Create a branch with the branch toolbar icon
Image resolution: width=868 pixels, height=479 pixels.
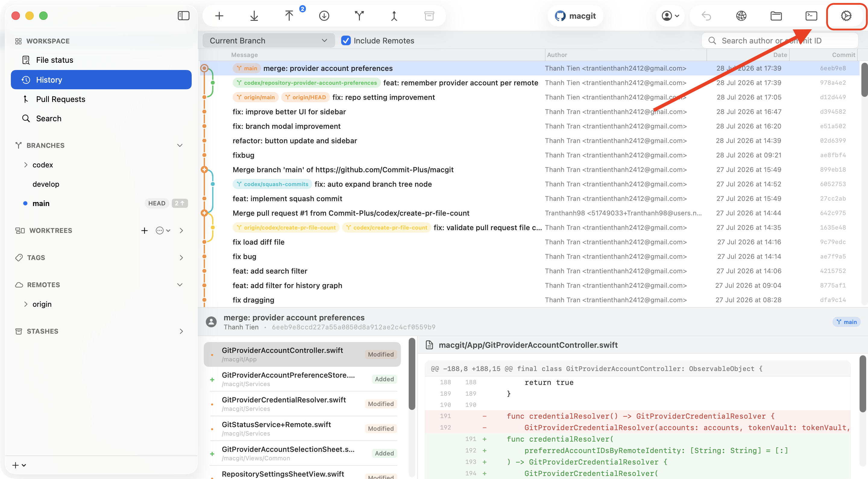tap(359, 15)
